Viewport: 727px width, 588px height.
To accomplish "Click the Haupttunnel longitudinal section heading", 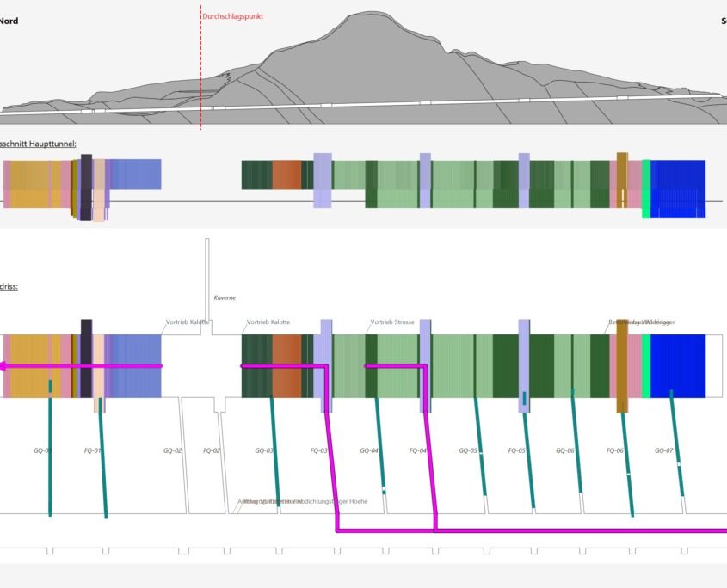I will click(38, 144).
